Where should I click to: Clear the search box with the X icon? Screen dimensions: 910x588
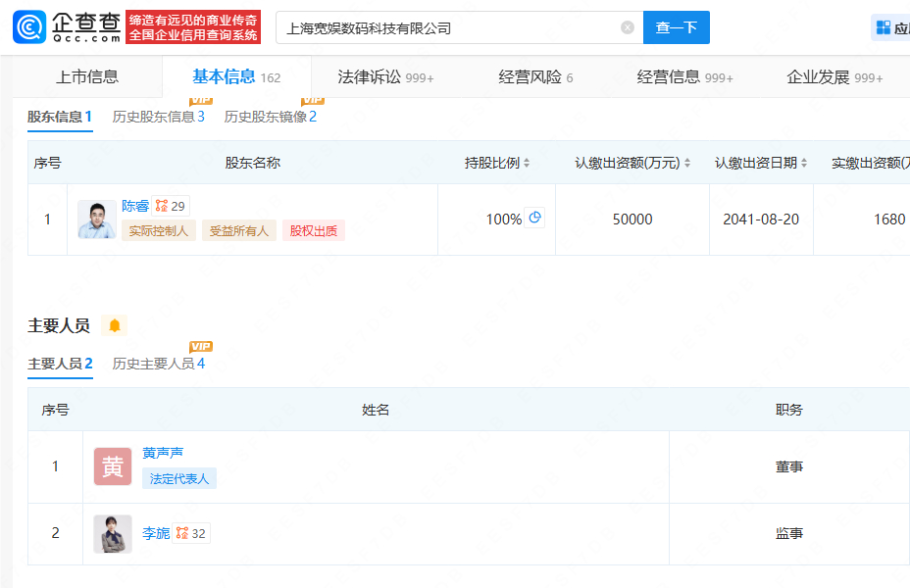(628, 27)
